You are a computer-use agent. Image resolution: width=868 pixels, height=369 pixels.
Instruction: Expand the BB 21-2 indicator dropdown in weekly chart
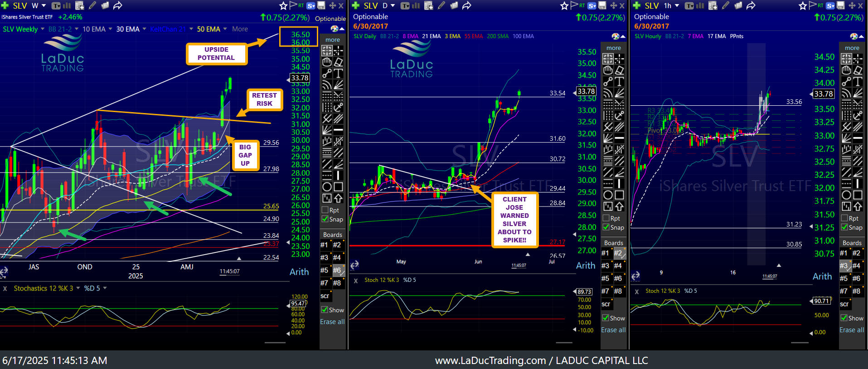pos(77,29)
